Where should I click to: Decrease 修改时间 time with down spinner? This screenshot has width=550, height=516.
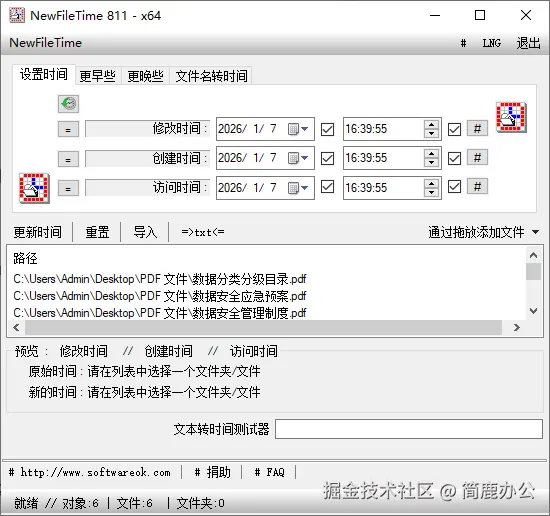pyautogui.click(x=431, y=134)
